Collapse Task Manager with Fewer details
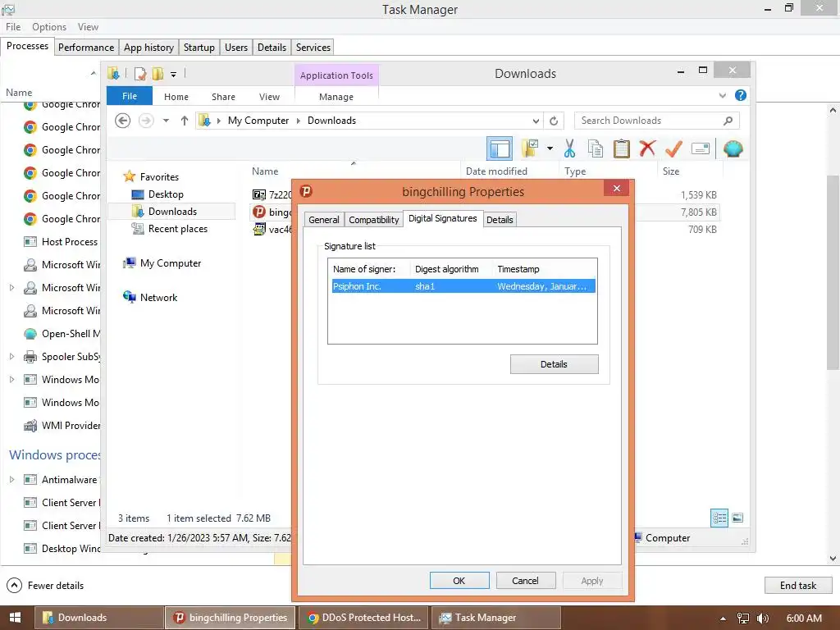The image size is (840, 630). pos(45,586)
